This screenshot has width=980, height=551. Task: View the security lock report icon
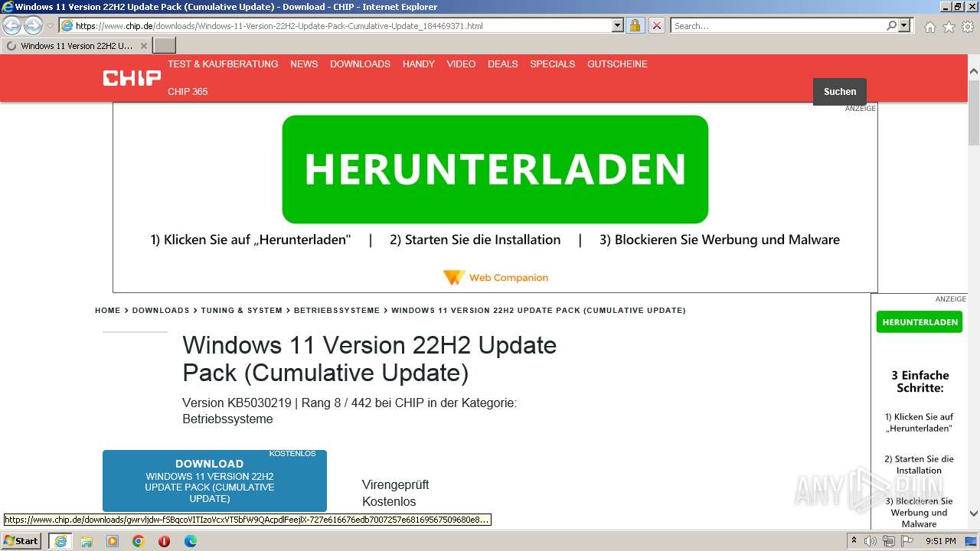(x=635, y=25)
